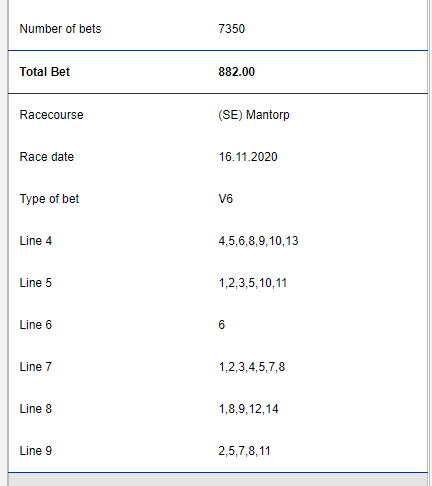The height and width of the screenshot is (486, 432).
Task: Select the V6 bet type value
Action: point(226,199)
